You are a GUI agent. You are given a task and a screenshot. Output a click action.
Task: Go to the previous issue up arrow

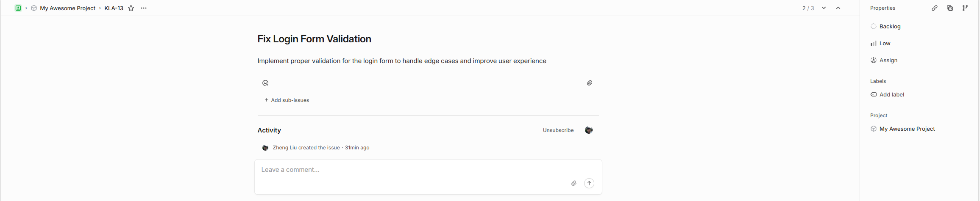point(838,8)
